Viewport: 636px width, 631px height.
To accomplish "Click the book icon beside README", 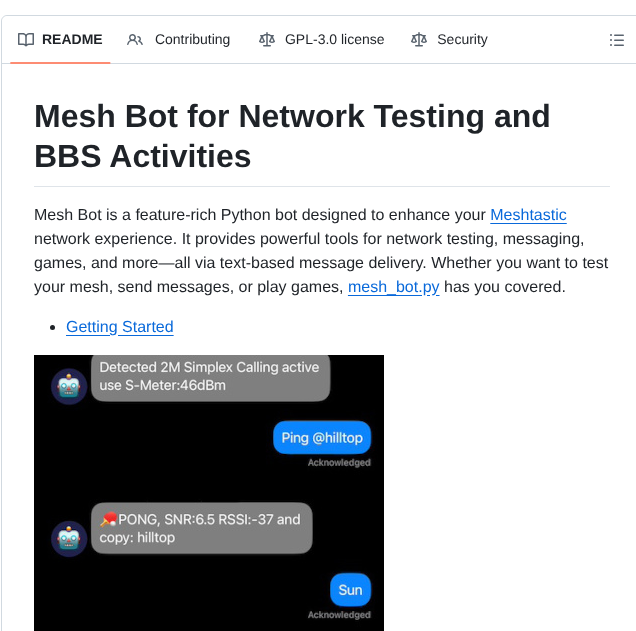I will [26, 40].
